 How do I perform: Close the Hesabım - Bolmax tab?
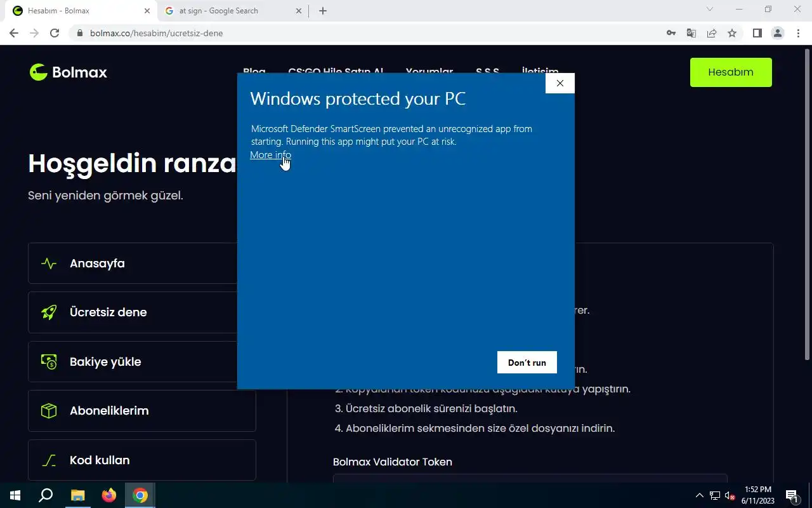[x=147, y=11]
